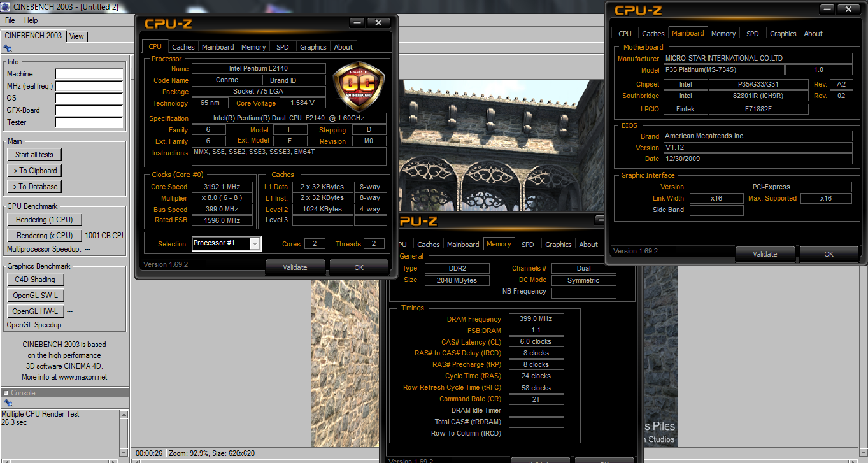The image size is (868, 463).
Task: Run Rendering (x CPU) benchmark
Action: [45, 236]
